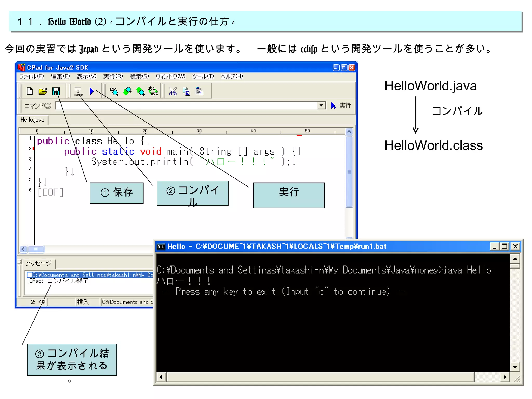
Task: Click the 'C:¥Documents and S' status bar path
Action: 127,302
